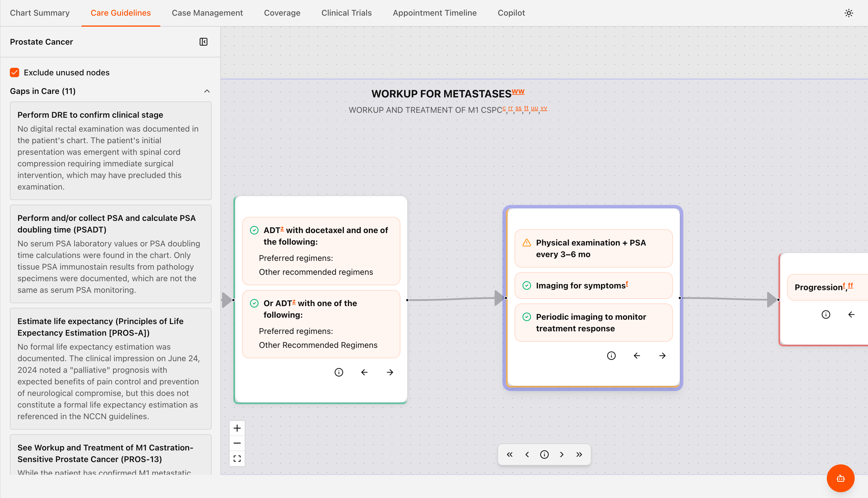
Task: Click WORKUP FOR METASTASES heading
Action: tap(441, 94)
